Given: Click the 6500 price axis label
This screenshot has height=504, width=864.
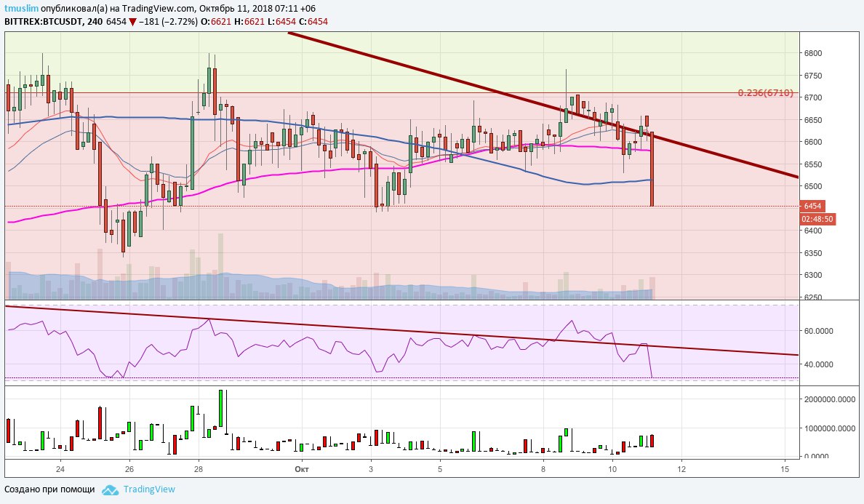Looking at the screenshot, I should [813, 187].
